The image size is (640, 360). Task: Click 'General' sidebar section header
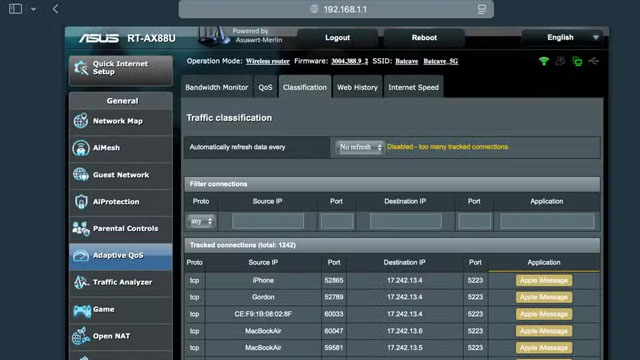(x=122, y=101)
